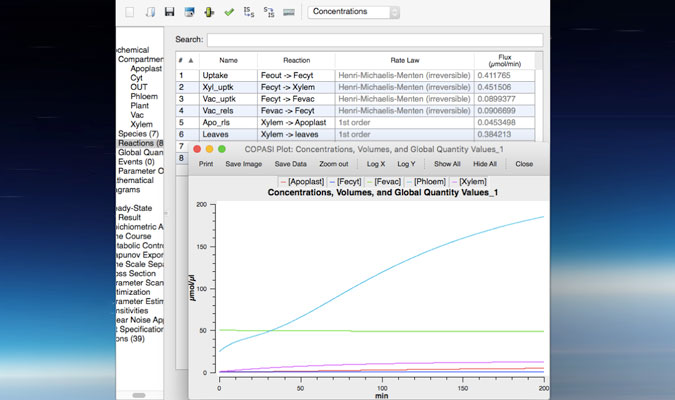Viewport: 675px width, 400px height.
Task: Open the Concentrations dropdown
Action: click(x=354, y=12)
